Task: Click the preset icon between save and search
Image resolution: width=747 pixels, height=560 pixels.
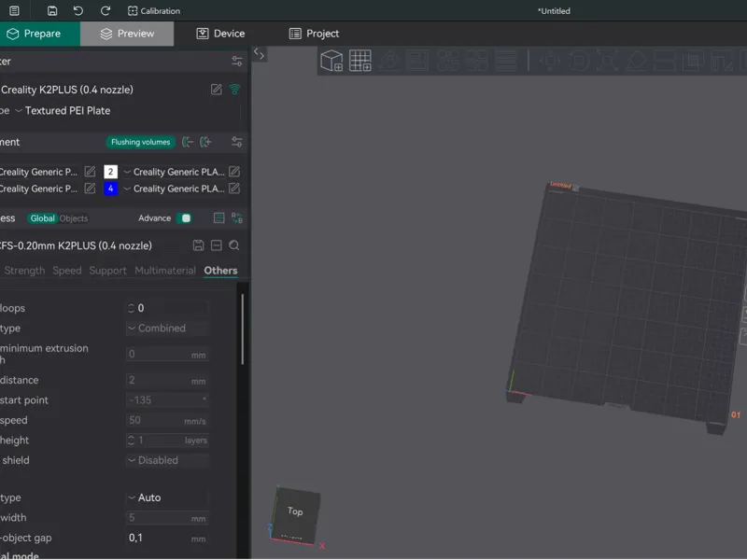Action: (217, 245)
